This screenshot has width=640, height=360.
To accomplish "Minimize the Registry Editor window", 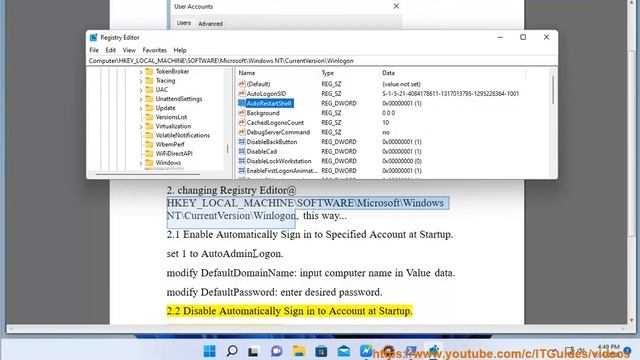I will pyautogui.click(x=500, y=37).
